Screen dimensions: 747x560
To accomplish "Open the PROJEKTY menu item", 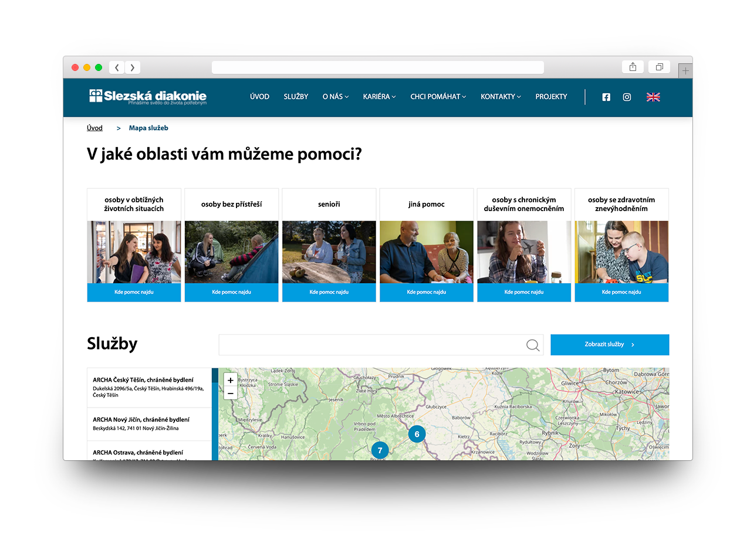I will 551,97.
